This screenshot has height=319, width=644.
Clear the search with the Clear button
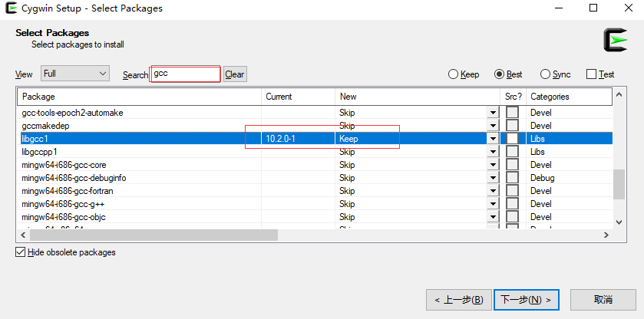coord(235,74)
